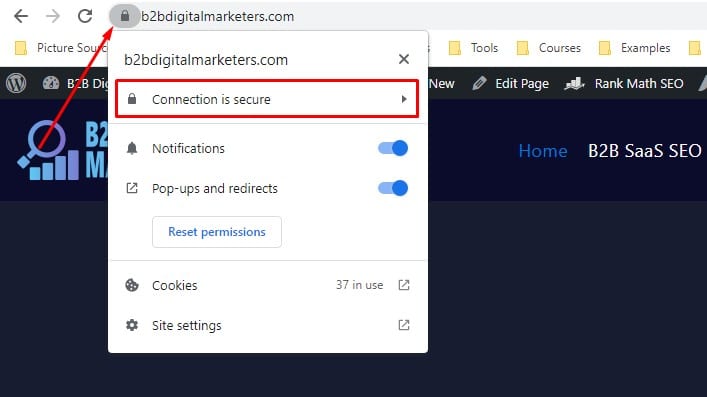707x397 pixels.
Task: Click the dashboard gauge icon in admin bar
Action: [x=50, y=83]
